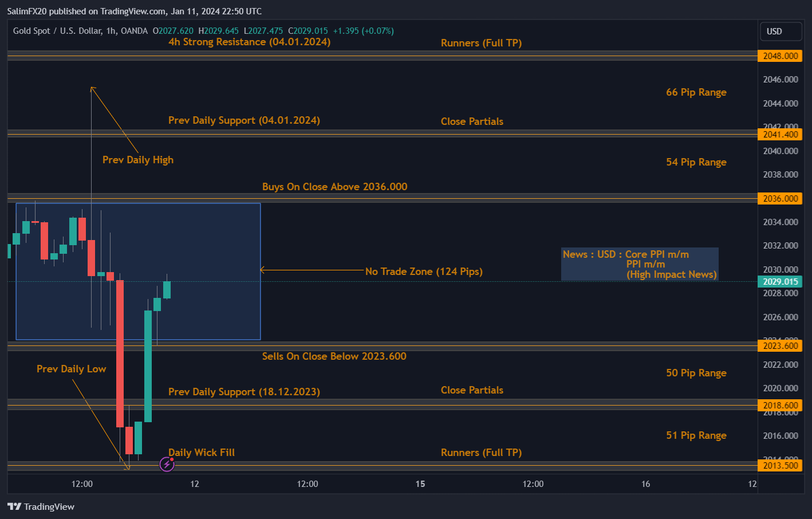This screenshot has width=812, height=519.
Task: Click the 4h Strong Resistance annotation
Action: [x=249, y=41]
